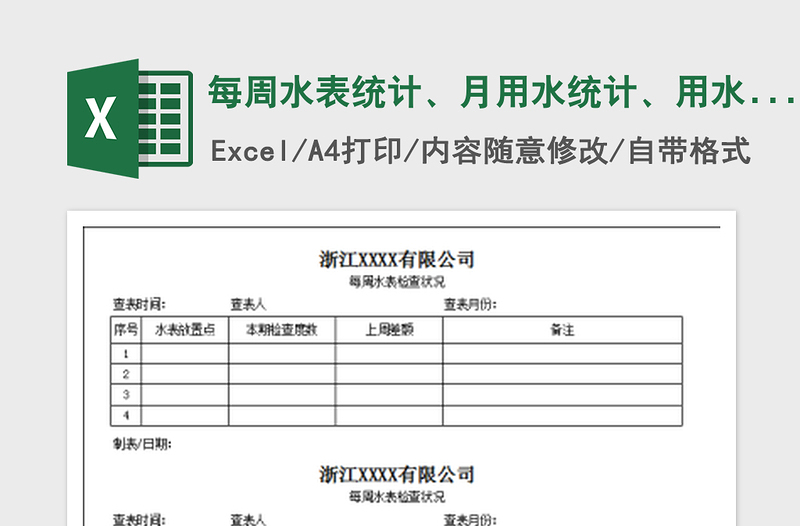Click the Excel/A4打印 subtitle text
800x526 pixels.
pos(480,152)
